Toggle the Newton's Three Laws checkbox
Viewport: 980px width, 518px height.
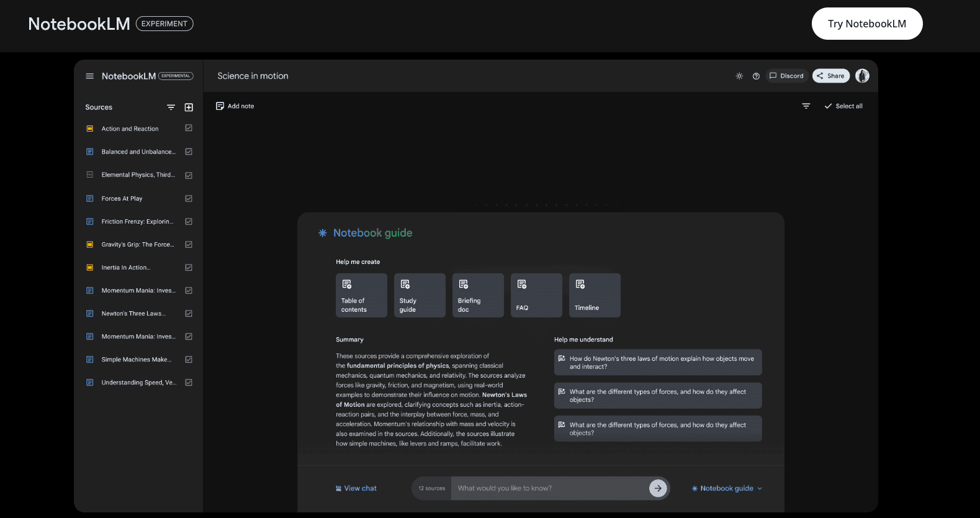pyautogui.click(x=189, y=313)
